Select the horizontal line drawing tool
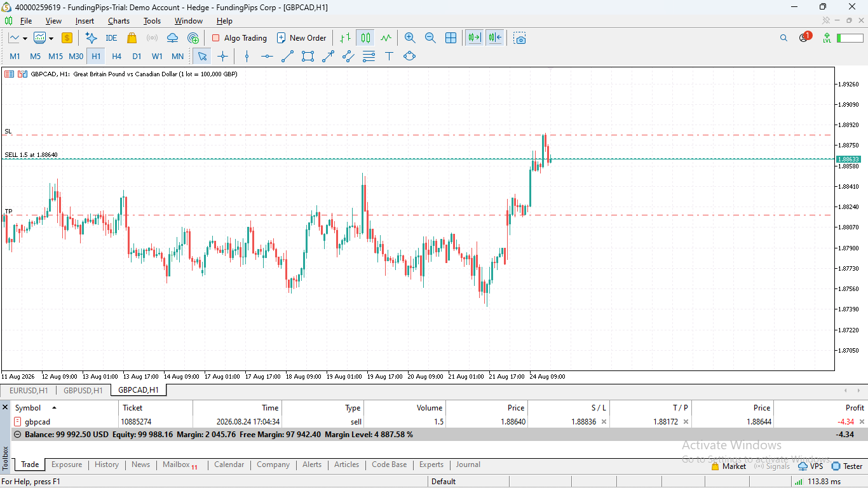The image size is (868, 488). tap(267, 56)
